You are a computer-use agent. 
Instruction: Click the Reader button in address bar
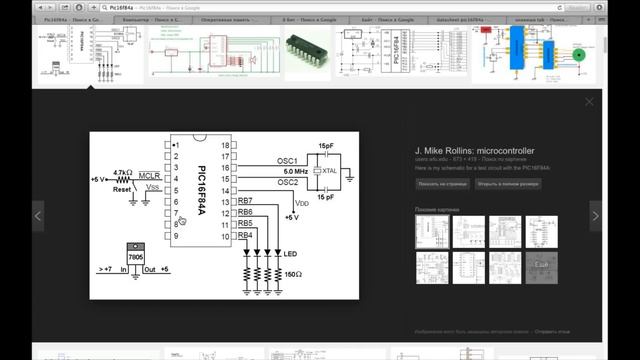pyautogui.click(x=578, y=8)
